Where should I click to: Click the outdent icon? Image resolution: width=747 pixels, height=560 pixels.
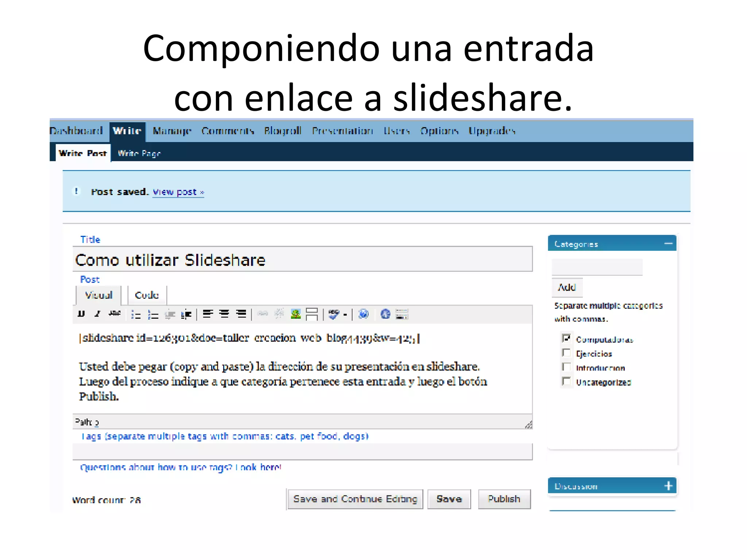[x=170, y=314]
